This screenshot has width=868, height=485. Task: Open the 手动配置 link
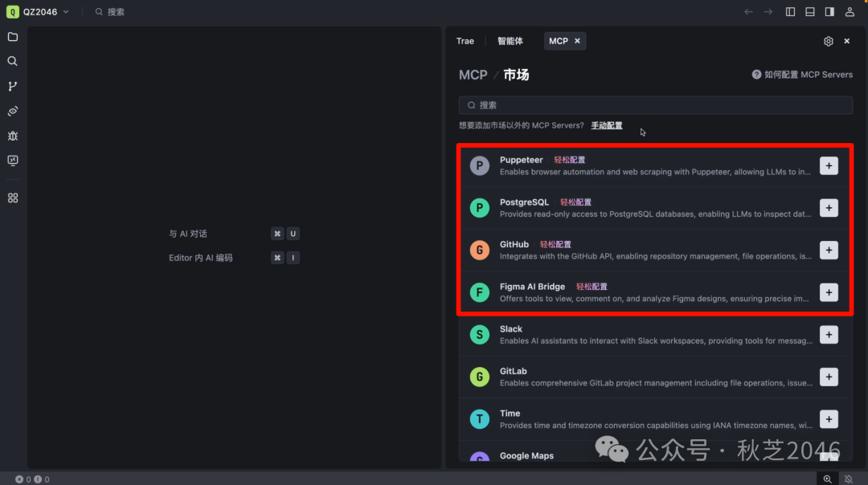coord(606,125)
